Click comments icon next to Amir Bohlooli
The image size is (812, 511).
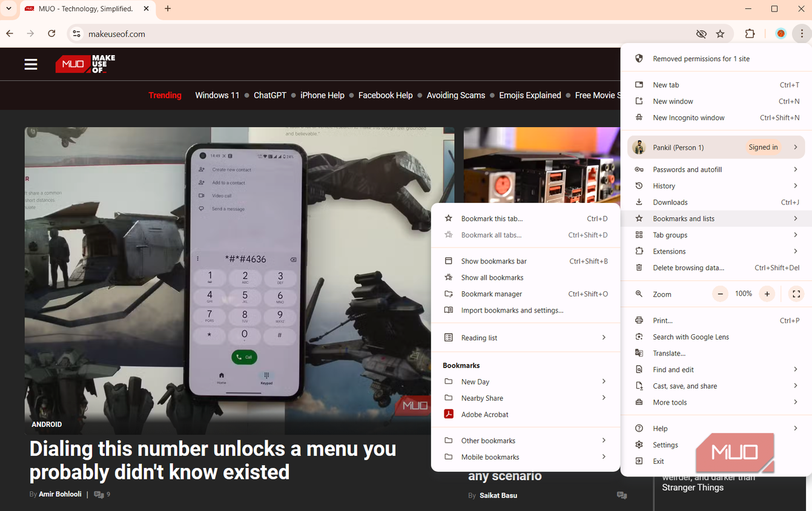point(99,495)
